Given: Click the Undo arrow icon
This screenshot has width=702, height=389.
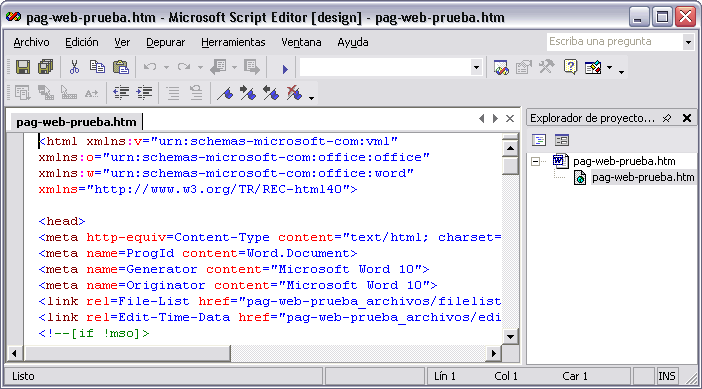Looking at the screenshot, I should tap(150, 67).
